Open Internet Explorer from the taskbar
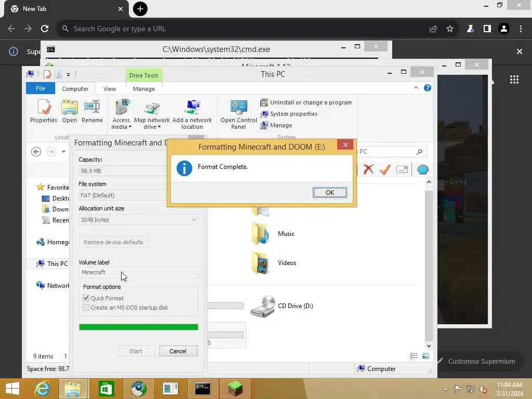Viewport: 532px width, 399px height. tap(43, 389)
